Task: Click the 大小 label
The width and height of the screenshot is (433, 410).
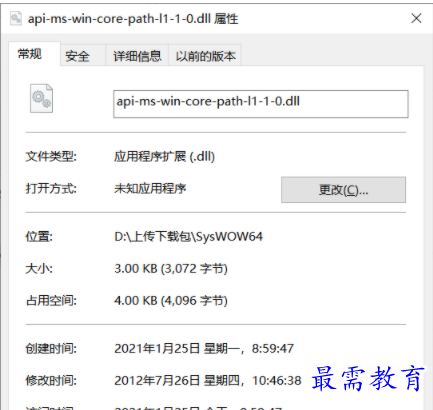Action: pyautogui.click(x=39, y=269)
